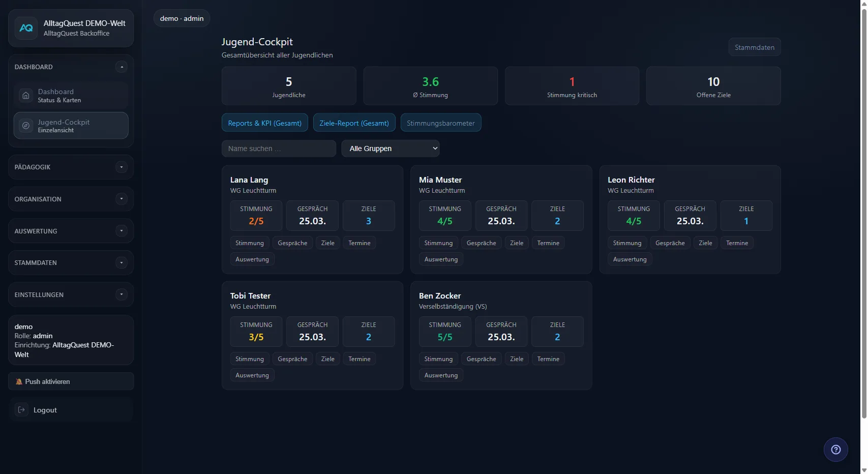The image size is (868, 474).
Task: Click the bell icon for Push aktivieren
Action: 19,382
